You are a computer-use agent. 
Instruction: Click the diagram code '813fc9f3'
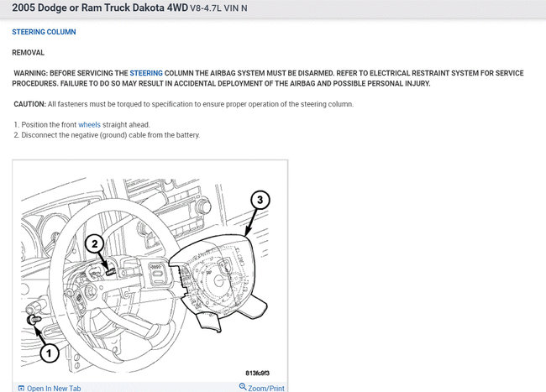pyautogui.click(x=257, y=374)
